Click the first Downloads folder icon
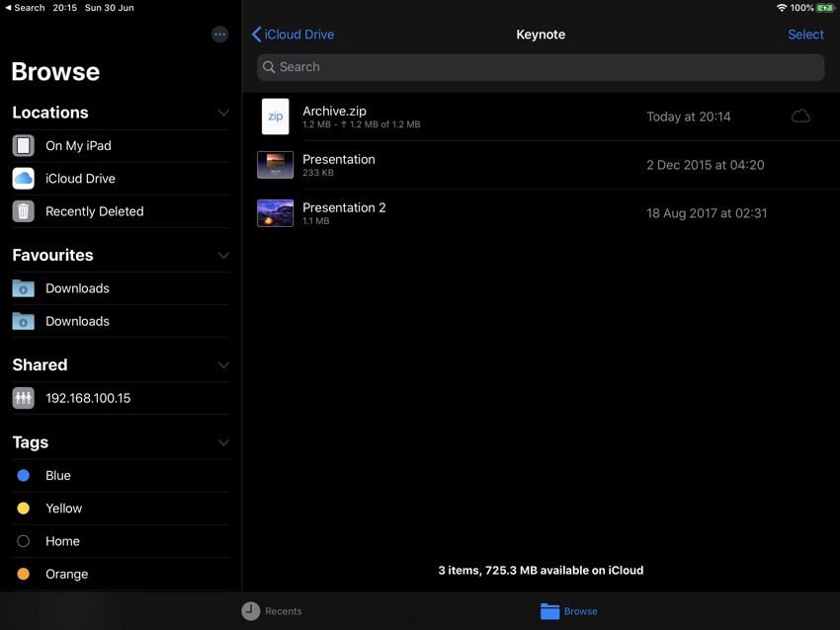The width and height of the screenshot is (840, 630). click(x=23, y=288)
